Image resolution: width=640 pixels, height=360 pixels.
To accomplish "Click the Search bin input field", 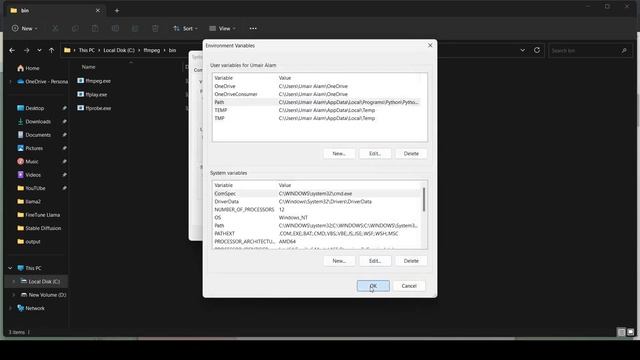I will pyautogui.click(x=589, y=51).
